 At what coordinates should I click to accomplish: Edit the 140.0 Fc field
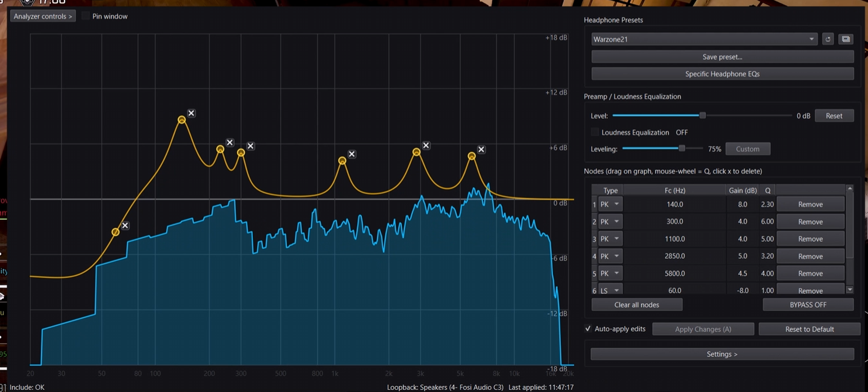click(x=674, y=204)
